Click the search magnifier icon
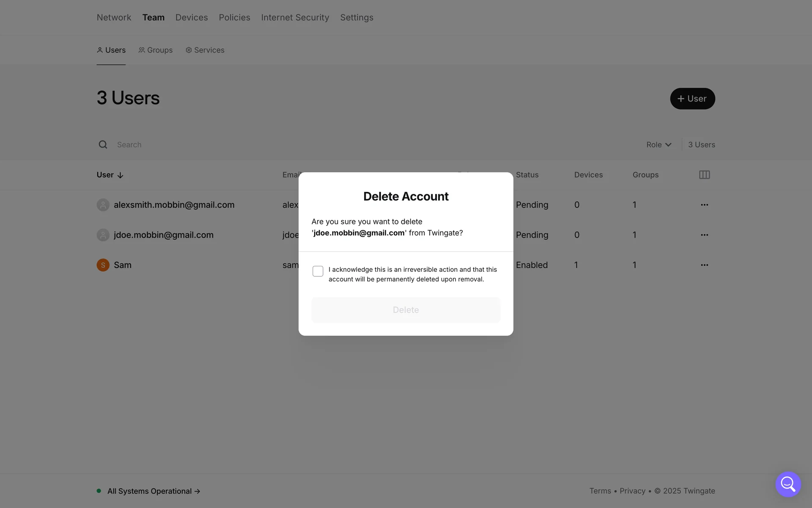812x508 pixels. [103, 145]
